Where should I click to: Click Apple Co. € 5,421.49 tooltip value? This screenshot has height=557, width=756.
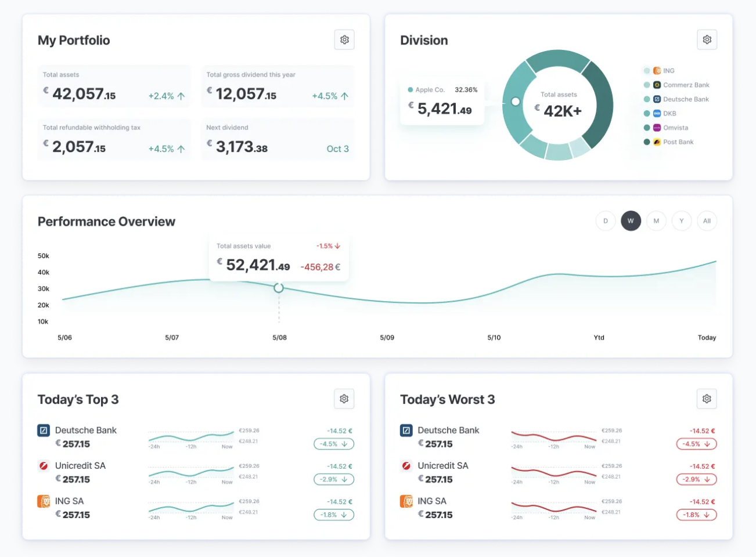point(440,108)
